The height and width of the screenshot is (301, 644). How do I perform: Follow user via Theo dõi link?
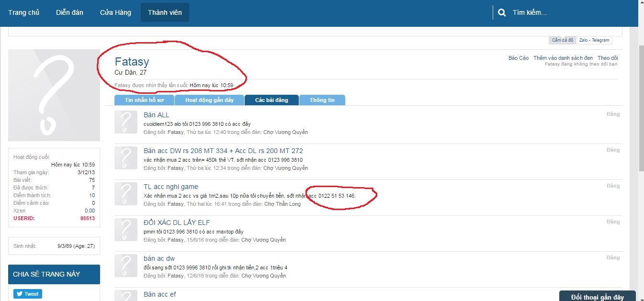coord(607,58)
